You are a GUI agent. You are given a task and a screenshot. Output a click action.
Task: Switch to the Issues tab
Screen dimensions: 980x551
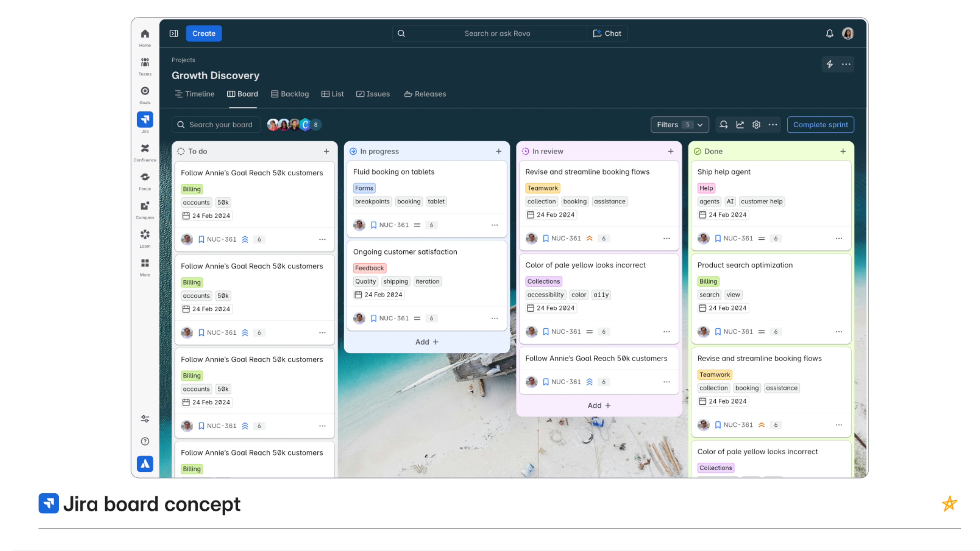coord(373,94)
